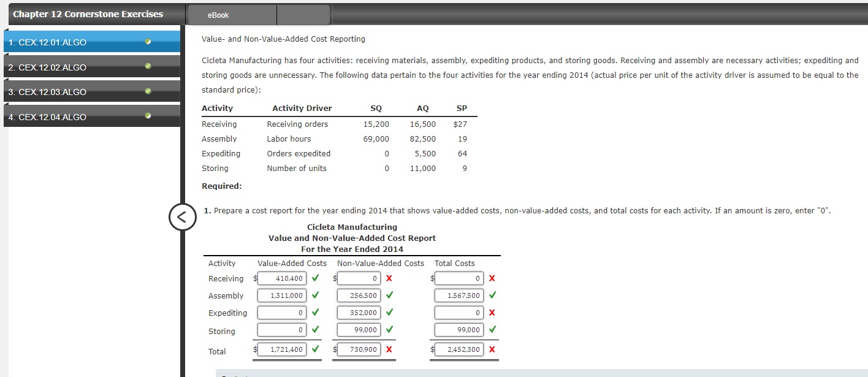Click the Expediting Value-Added Costs field
The height and width of the screenshot is (377, 868).
[x=282, y=312]
